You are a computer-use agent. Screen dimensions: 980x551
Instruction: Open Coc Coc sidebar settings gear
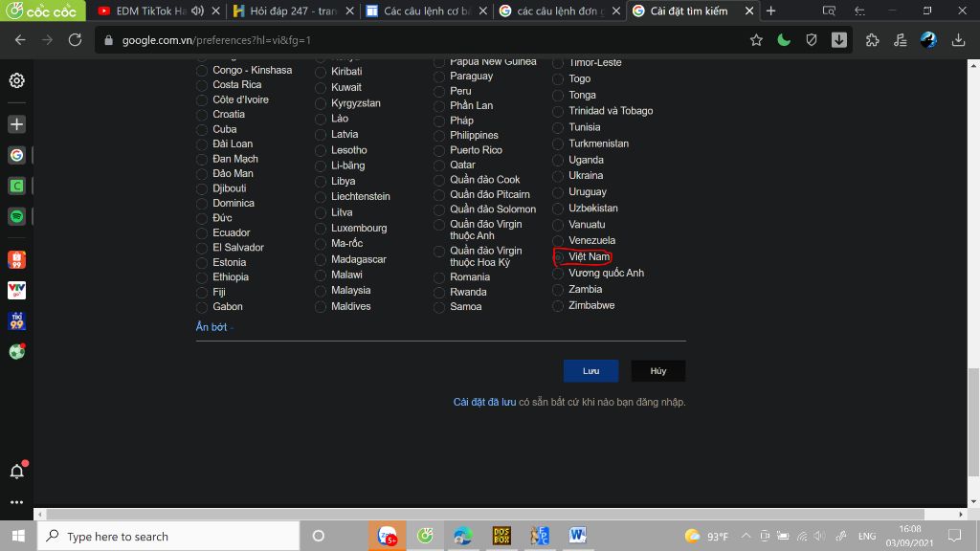[x=17, y=80]
